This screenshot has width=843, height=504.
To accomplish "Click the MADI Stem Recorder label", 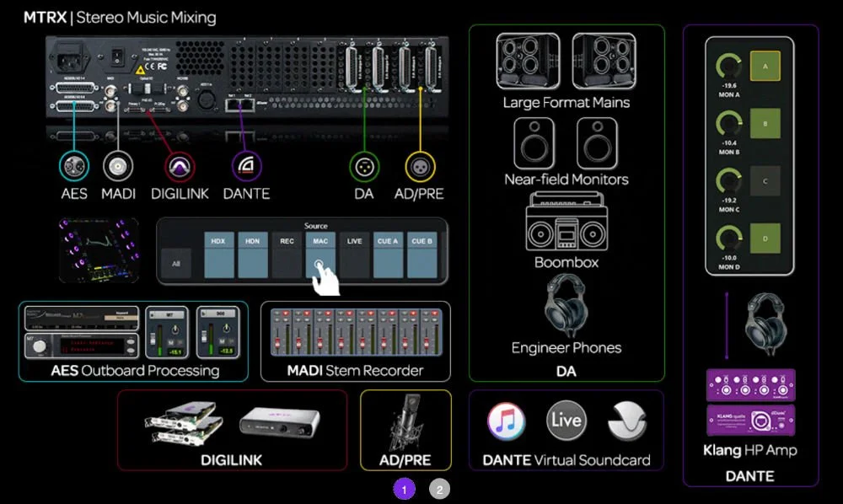I will [x=356, y=370].
